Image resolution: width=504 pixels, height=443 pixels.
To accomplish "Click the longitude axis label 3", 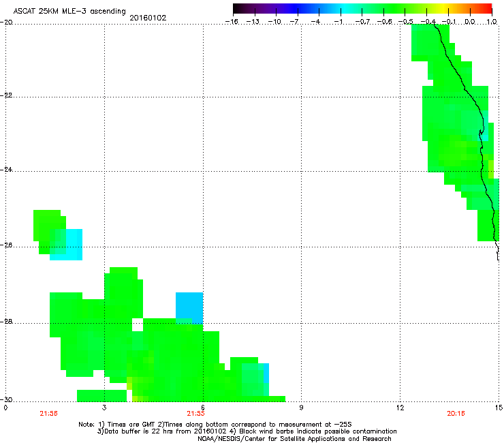I will pos(104,408).
